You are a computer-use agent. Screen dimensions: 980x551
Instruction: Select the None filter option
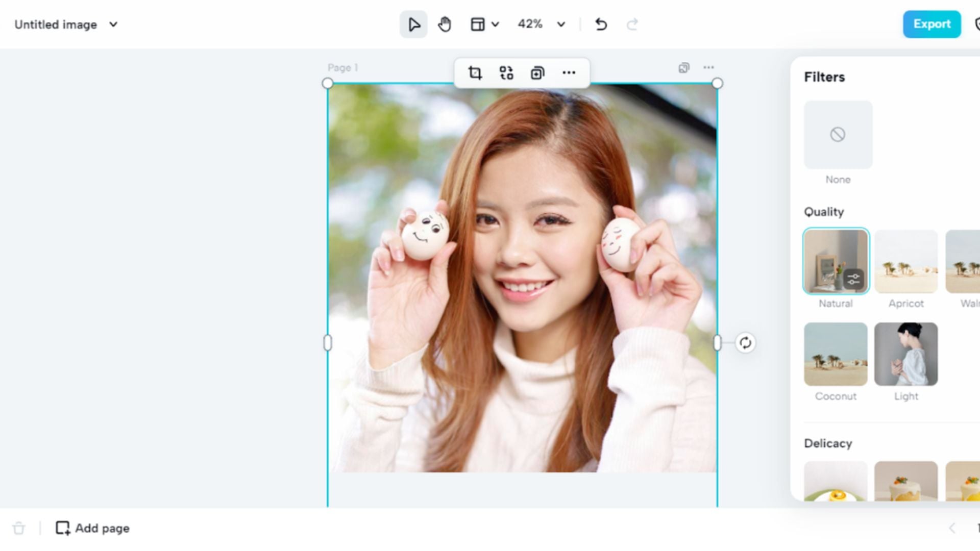coord(838,135)
